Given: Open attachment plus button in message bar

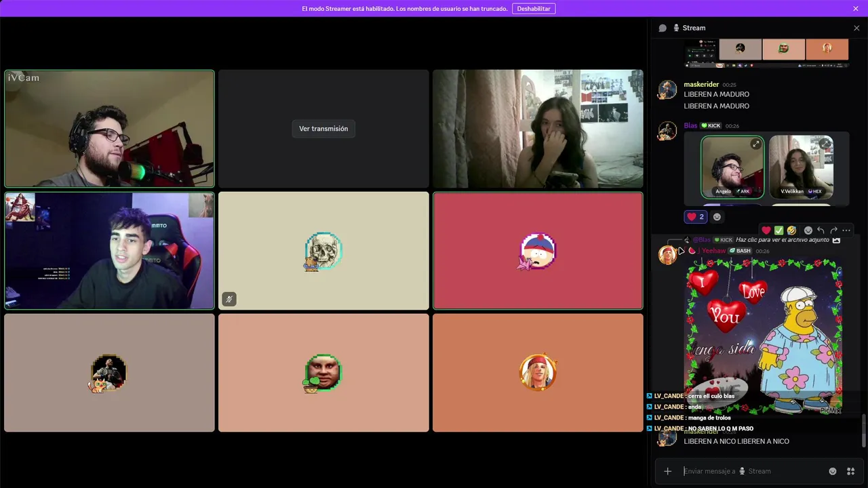Looking at the screenshot, I should coord(667,471).
